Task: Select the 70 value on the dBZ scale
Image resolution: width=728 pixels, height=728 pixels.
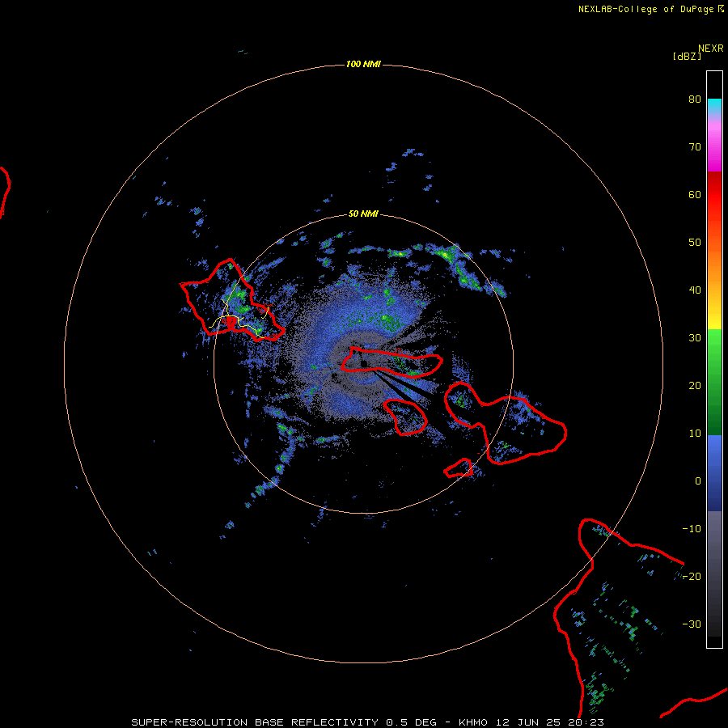Action: [x=695, y=146]
